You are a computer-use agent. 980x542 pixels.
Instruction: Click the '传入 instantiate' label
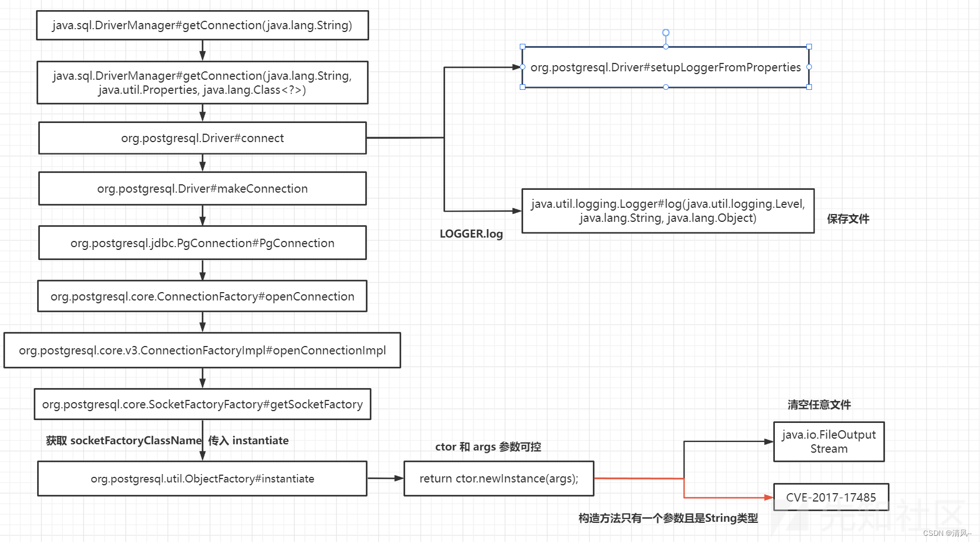[248, 440]
